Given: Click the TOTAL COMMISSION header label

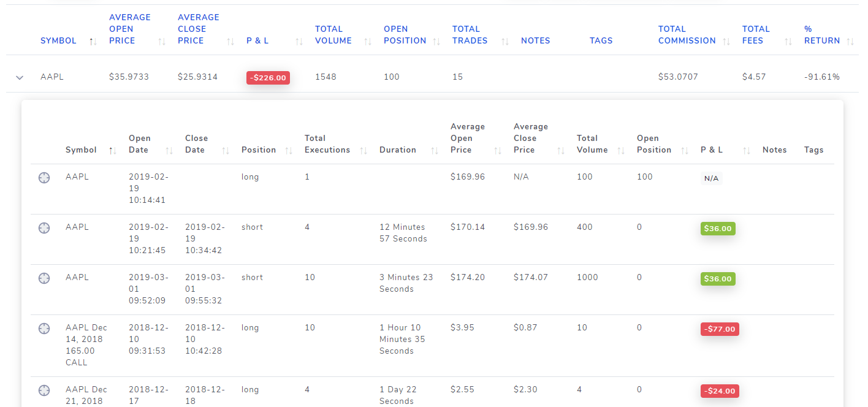Looking at the screenshot, I should tap(687, 35).
